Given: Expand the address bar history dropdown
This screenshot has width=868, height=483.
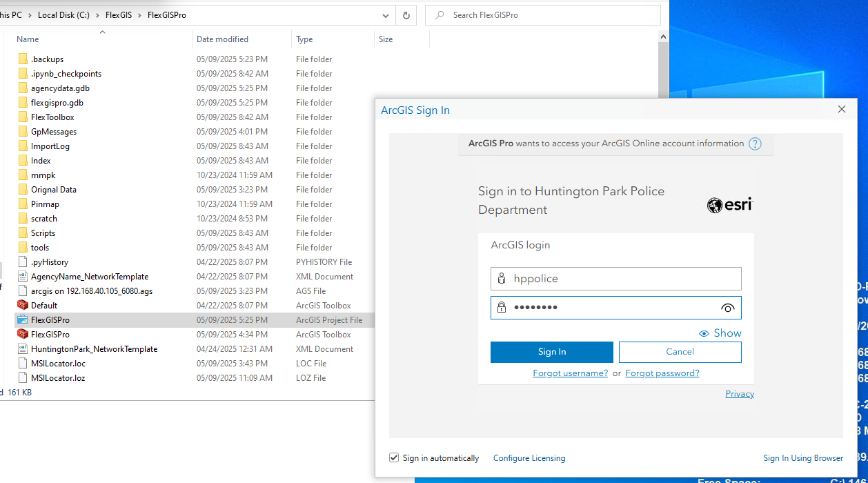Looking at the screenshot, I should (386, 15).
